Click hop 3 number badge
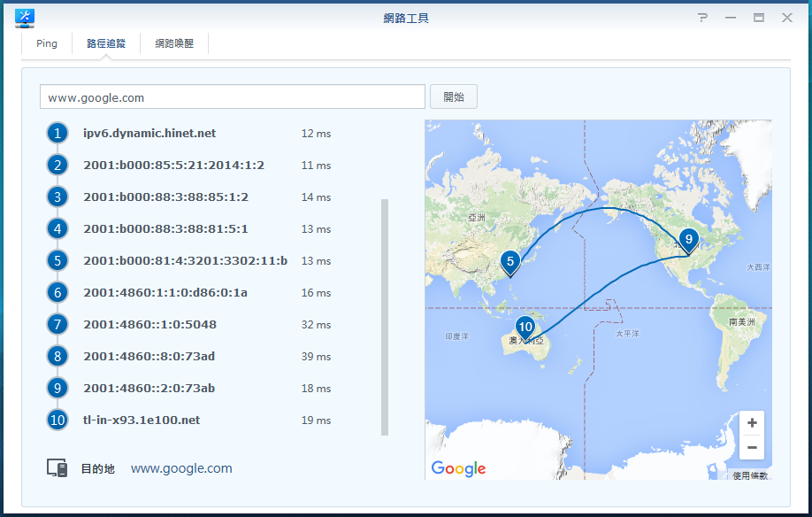Screen dimensions: 812x517 [x=57, y=197]
